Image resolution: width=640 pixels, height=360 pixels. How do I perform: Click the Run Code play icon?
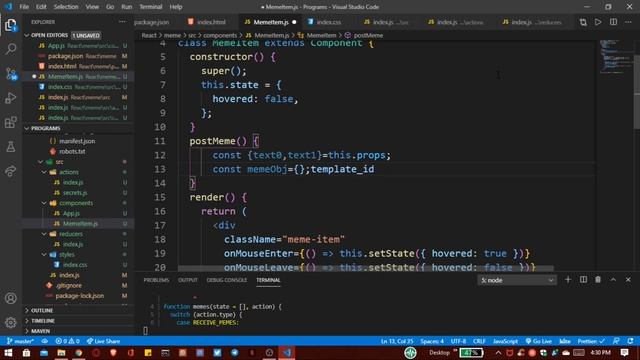pyautogui.click(x=598, y=22)
